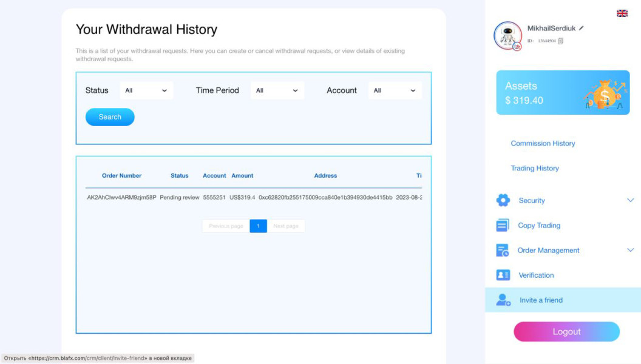Click the 2023-08 date cell
Viewport: 641px width, 364px height.
pos(409,197)
